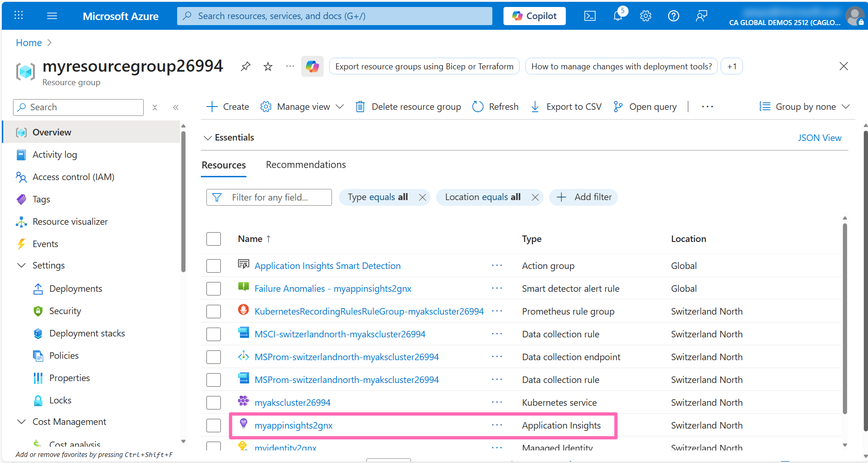
Task: Open the myappinsights2gnx Application Insights resource
Action: 293,425
